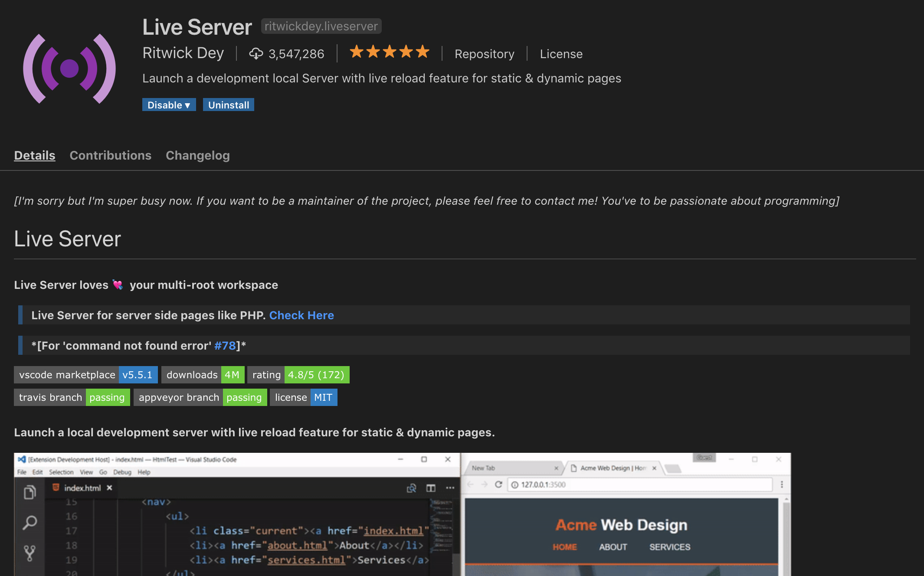924x576 pixels.
Task: Click the Live Server purple broadcast logo
Action: (x=69, y=69)
